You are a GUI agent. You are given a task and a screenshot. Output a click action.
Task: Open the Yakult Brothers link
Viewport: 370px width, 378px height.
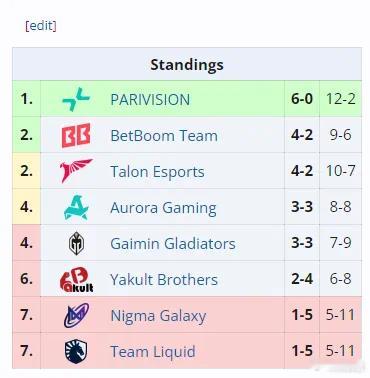[x=164, y=280]
